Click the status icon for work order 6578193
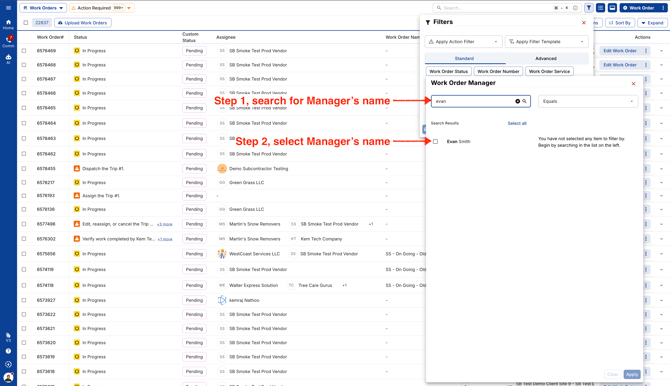Screen dimensions: 670x386 pos(77,195)
